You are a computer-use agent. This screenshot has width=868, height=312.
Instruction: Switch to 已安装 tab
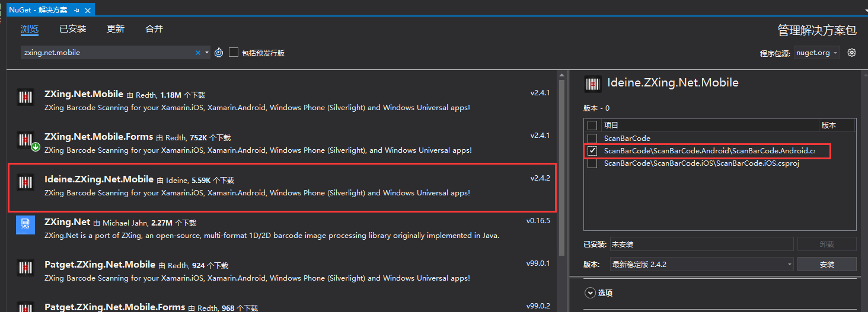(73, 29)
